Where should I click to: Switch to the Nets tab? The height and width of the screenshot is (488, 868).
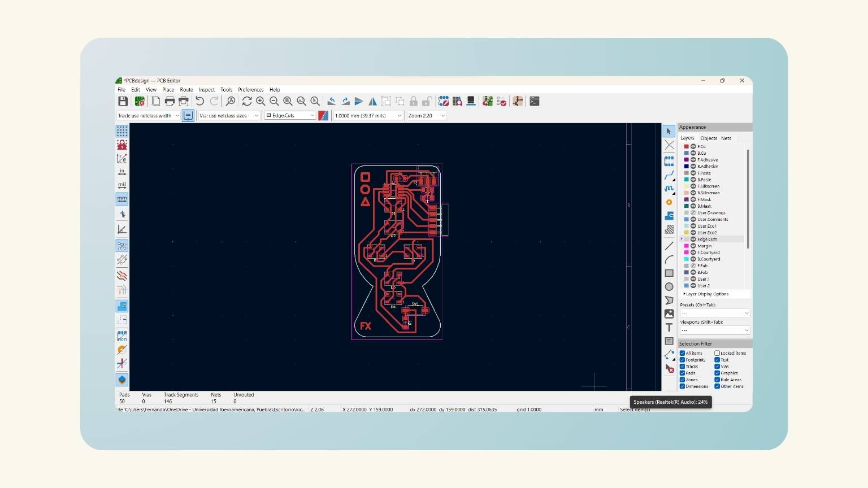726,138
